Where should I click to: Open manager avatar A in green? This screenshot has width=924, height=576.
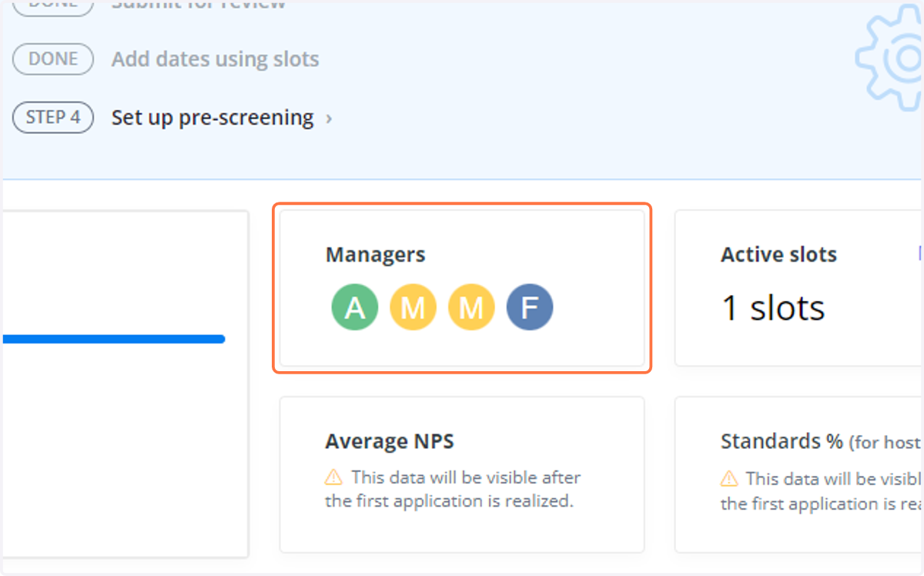pos(355,307)
